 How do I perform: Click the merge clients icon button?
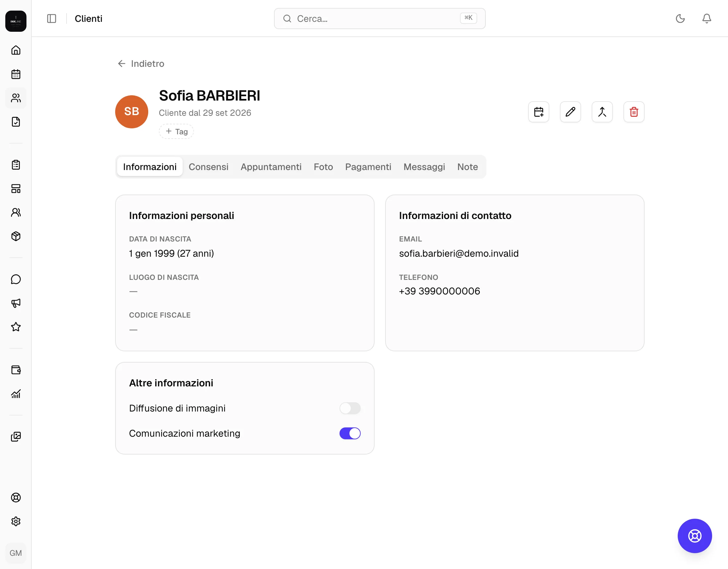click(602, 112)
